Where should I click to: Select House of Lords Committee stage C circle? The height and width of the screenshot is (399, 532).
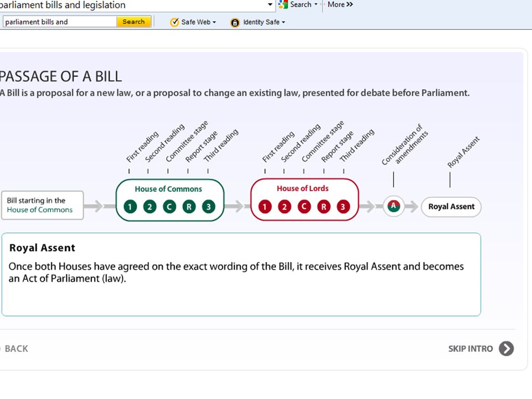304,207
